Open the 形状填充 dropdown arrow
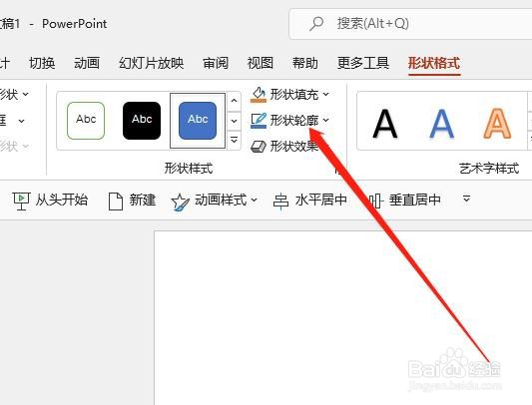 [x=326, y=95]
